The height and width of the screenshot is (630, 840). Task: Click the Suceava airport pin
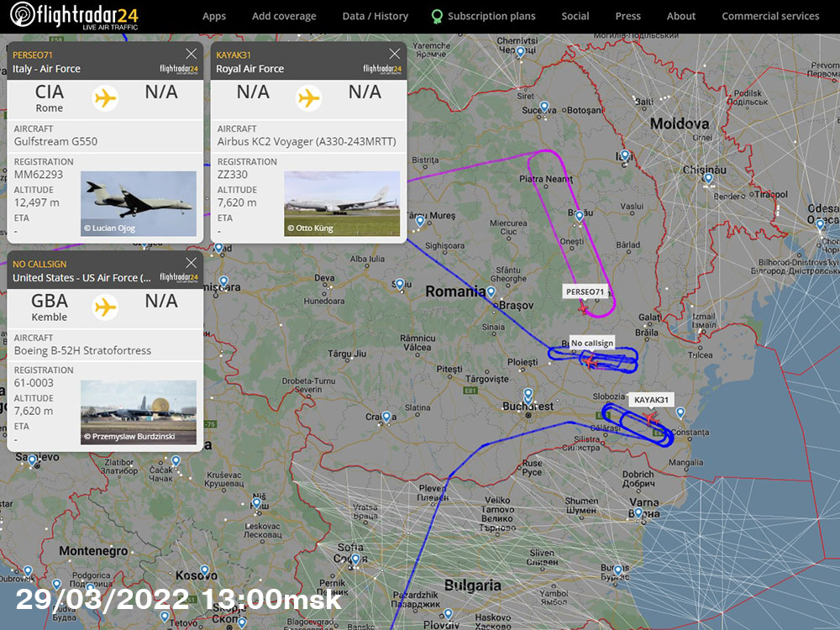click(x=544, y=107)
